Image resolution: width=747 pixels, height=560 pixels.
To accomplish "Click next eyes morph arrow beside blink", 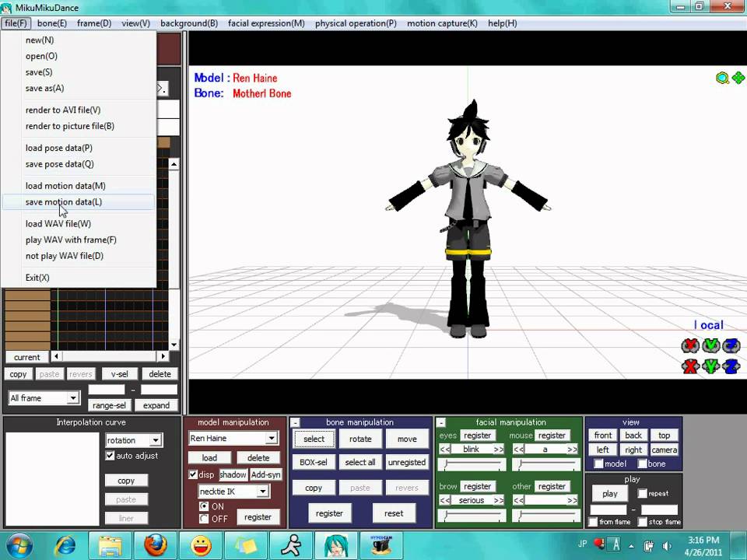I will 498,449.
